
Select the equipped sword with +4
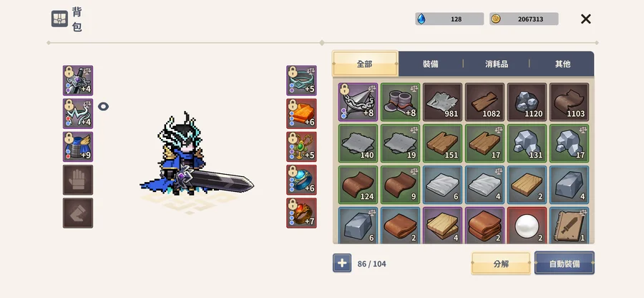78,80
